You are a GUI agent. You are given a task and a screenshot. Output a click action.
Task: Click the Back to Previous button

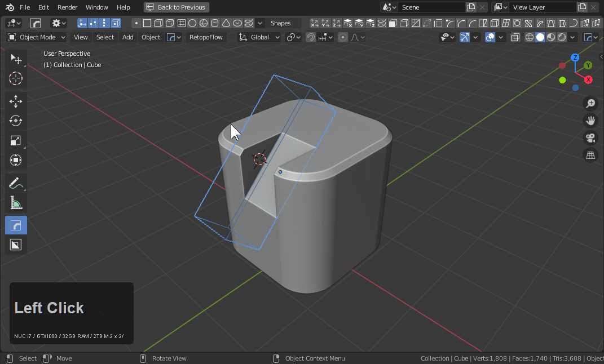pyautogui.click(x=176, y=7)
